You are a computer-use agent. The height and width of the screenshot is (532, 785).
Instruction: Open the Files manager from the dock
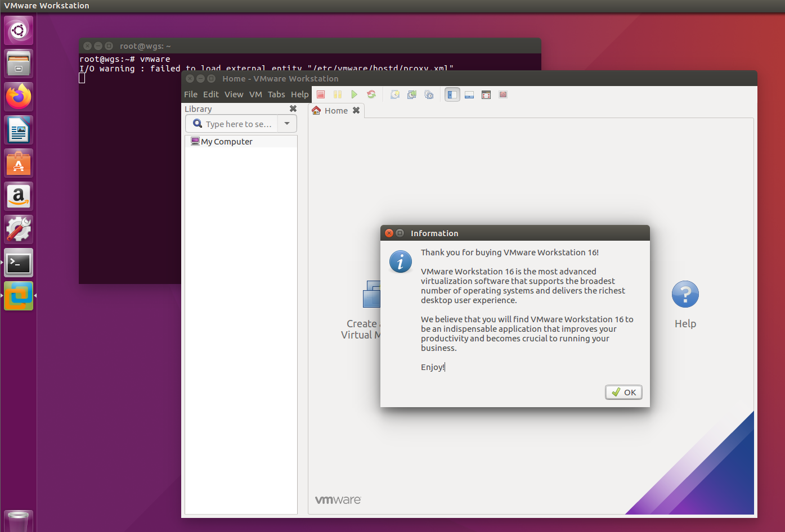point(19,63)
